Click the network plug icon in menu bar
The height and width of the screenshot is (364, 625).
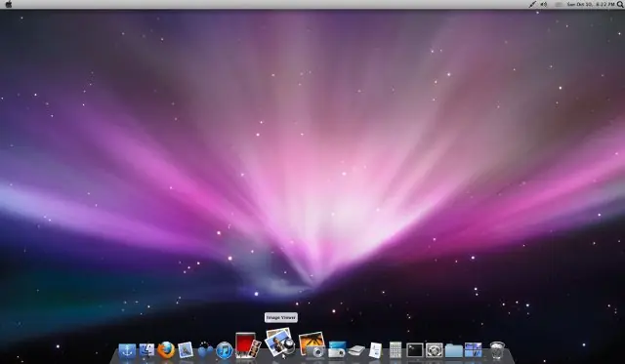pos(532,4)
